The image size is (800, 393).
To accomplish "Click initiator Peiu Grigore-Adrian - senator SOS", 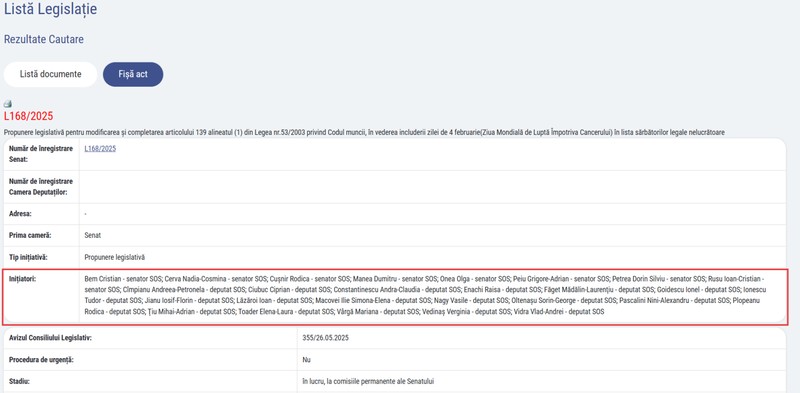I will (x=561, y=279).
